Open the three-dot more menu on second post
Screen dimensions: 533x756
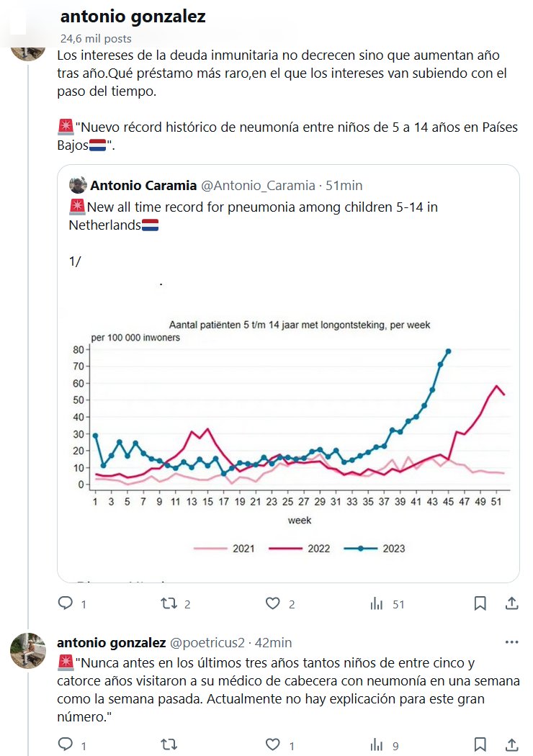pyautogui.click(x=511, y=642)
